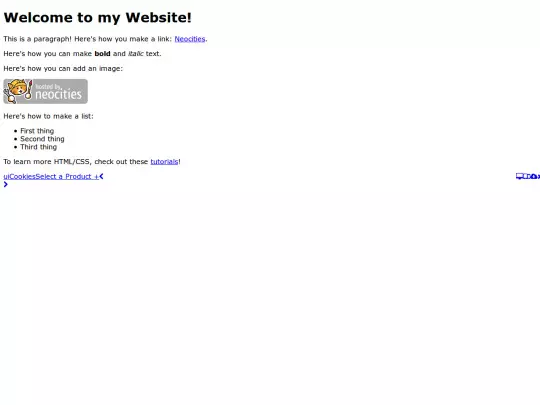Click the First thing list item
Image resolution: width=540 pixels, height=405 pixels.
(37, 131)
